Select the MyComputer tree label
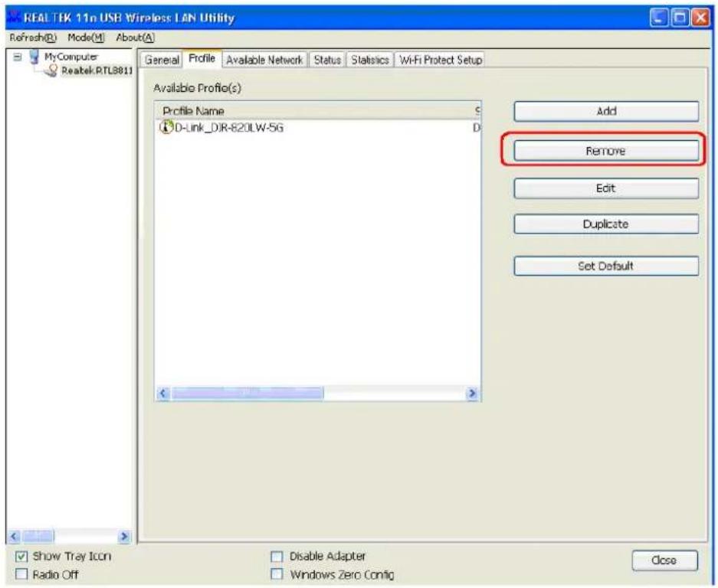 (x=71, y=57)
